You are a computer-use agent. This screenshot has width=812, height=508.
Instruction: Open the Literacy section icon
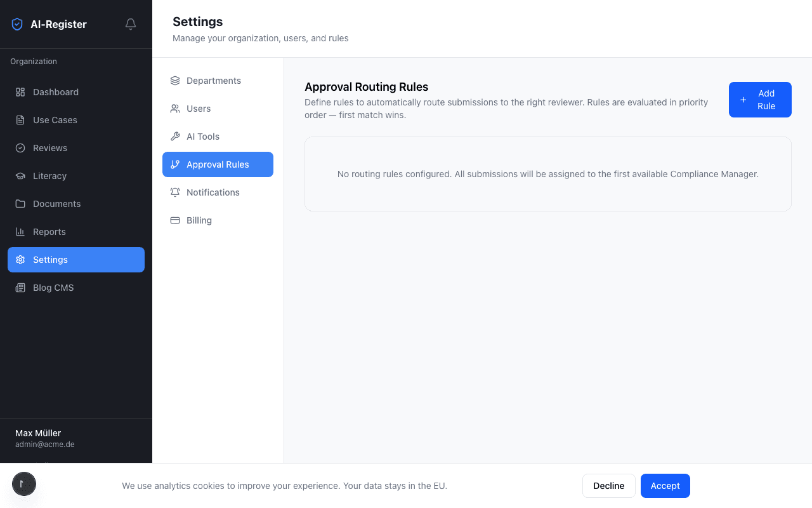click(20, 176)
